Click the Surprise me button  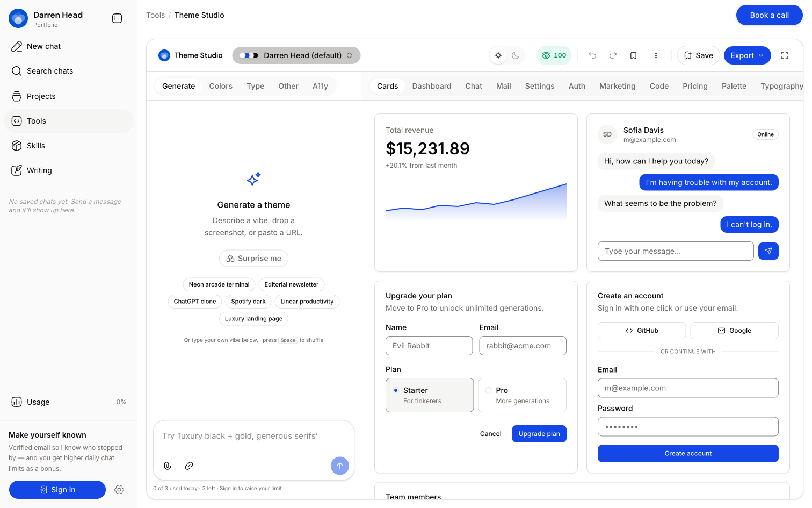click(x=253, y=259)
